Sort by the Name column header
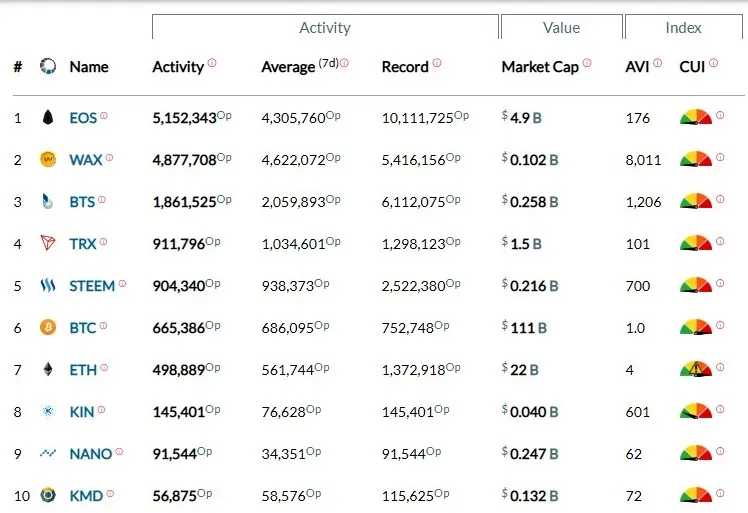Screen dimensions: 748x513 point(89,67)
